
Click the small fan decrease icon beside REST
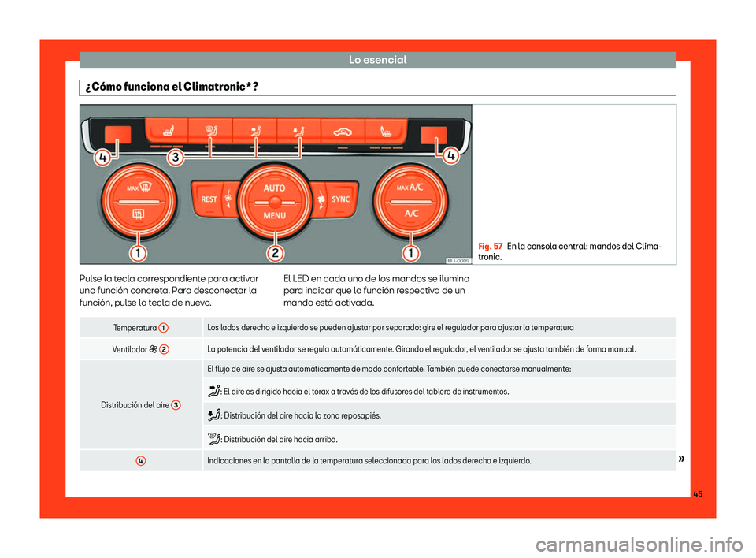click(228, 199)
